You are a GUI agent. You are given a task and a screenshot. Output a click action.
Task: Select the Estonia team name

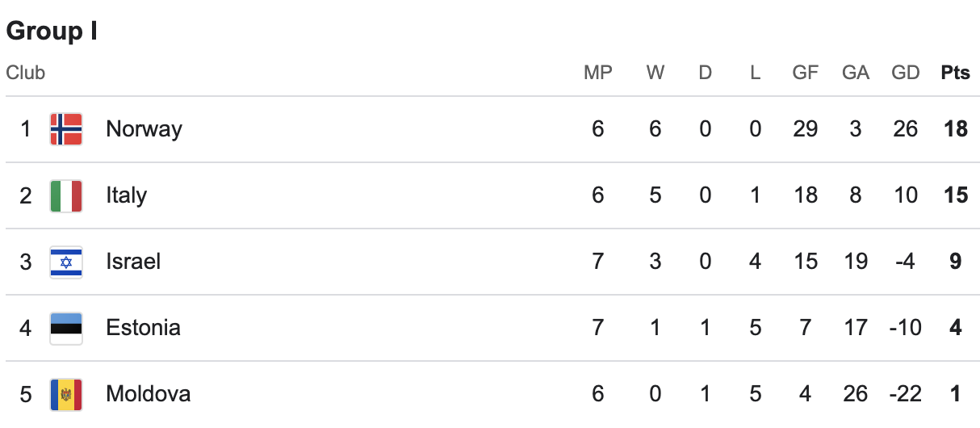point(143,328)
